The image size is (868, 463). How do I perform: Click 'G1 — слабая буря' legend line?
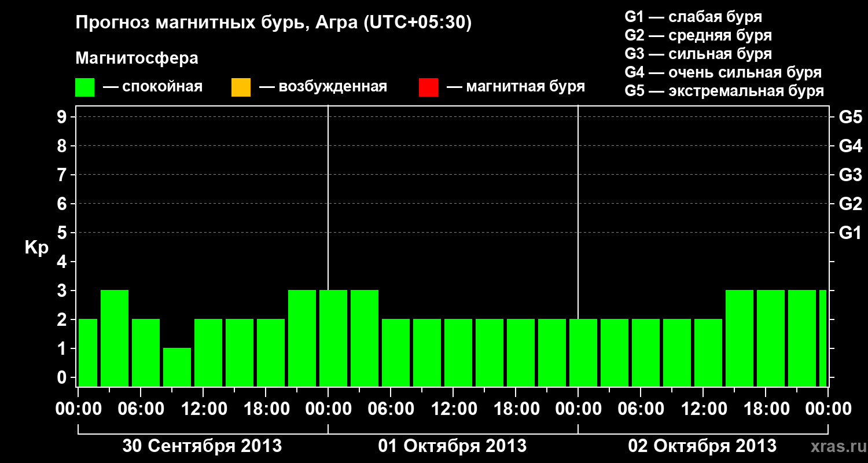[x=693, y=17]
